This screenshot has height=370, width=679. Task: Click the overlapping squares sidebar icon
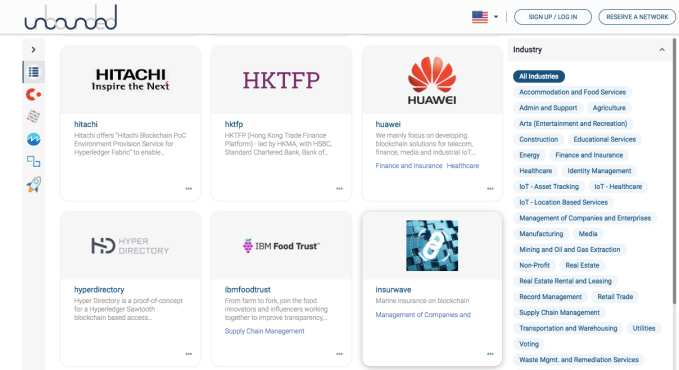point(33,162)
